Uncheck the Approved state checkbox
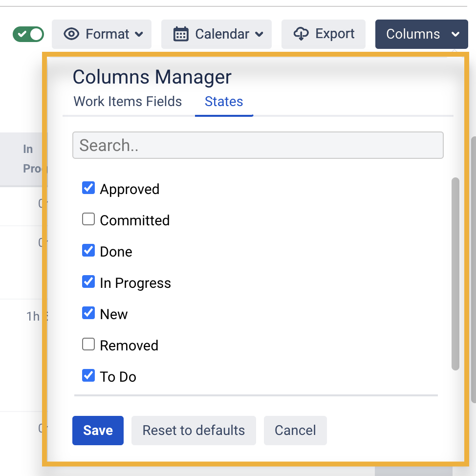The height and width of the screenshot is (476, 476). point(88,188)
